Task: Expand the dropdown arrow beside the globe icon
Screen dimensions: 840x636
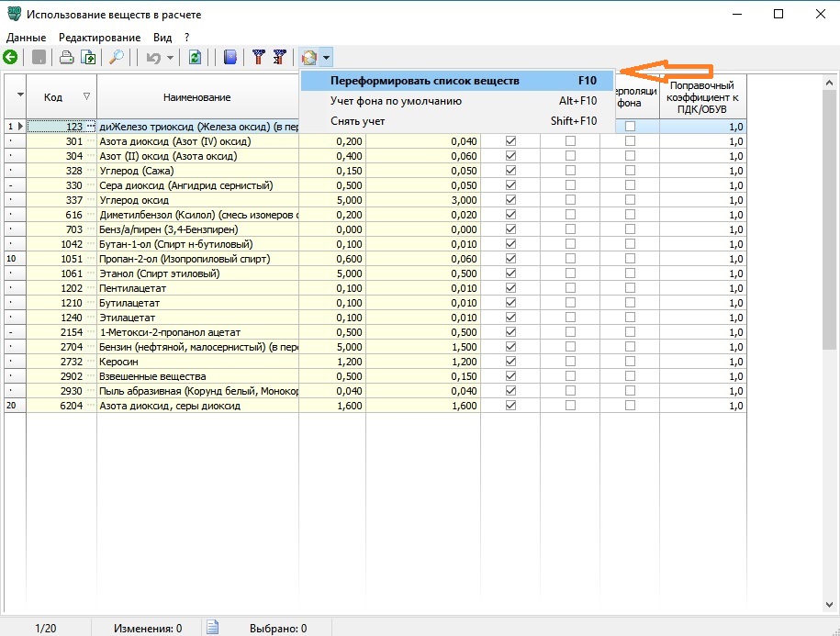Action: (x=327, y=58)
